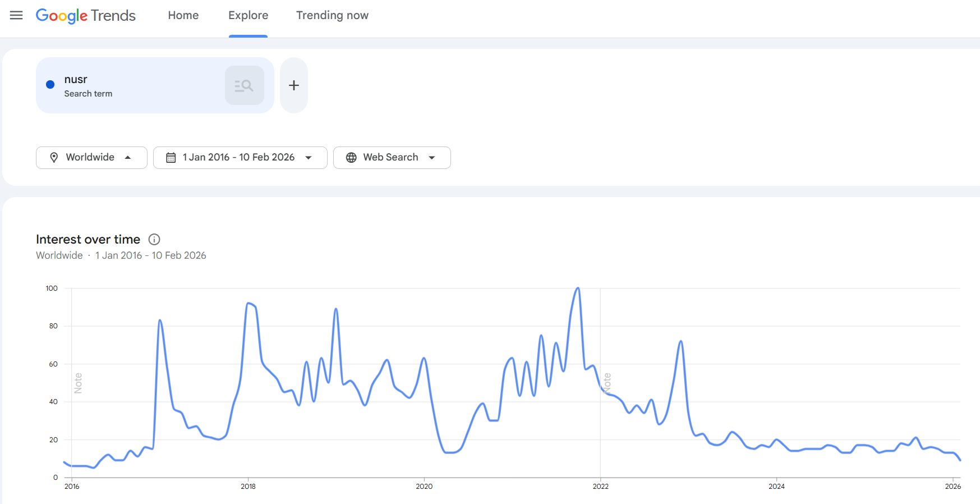
Task: Expand the Web Search type dropdown arrow
Action: (432, 158)
